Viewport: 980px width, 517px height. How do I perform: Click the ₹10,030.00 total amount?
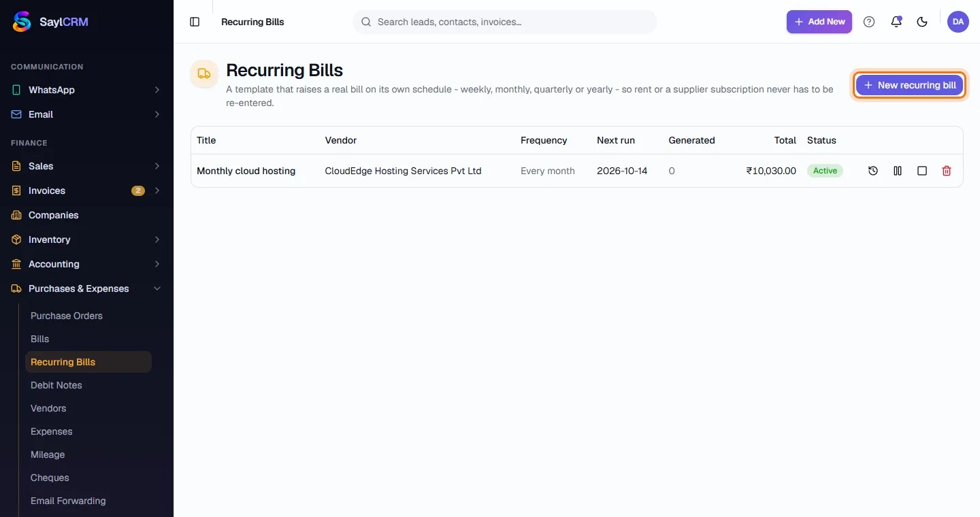point(771,171)
